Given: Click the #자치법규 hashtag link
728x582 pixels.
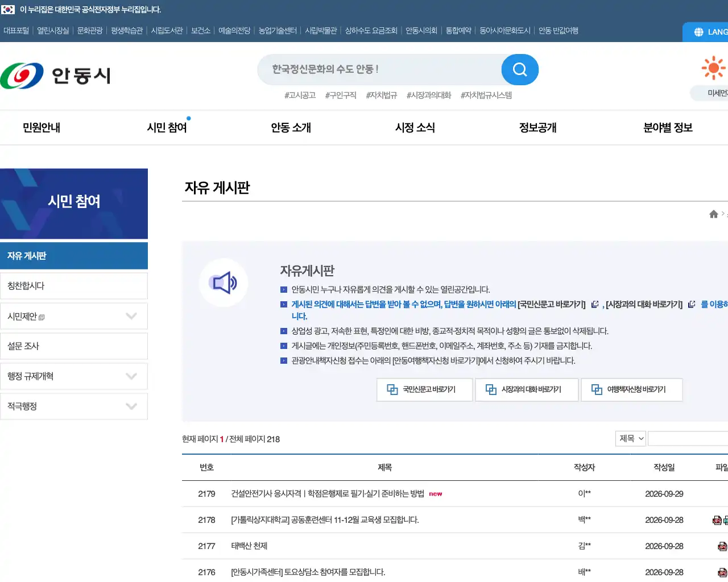Looking at the screenshot, I should click(382, 95).
